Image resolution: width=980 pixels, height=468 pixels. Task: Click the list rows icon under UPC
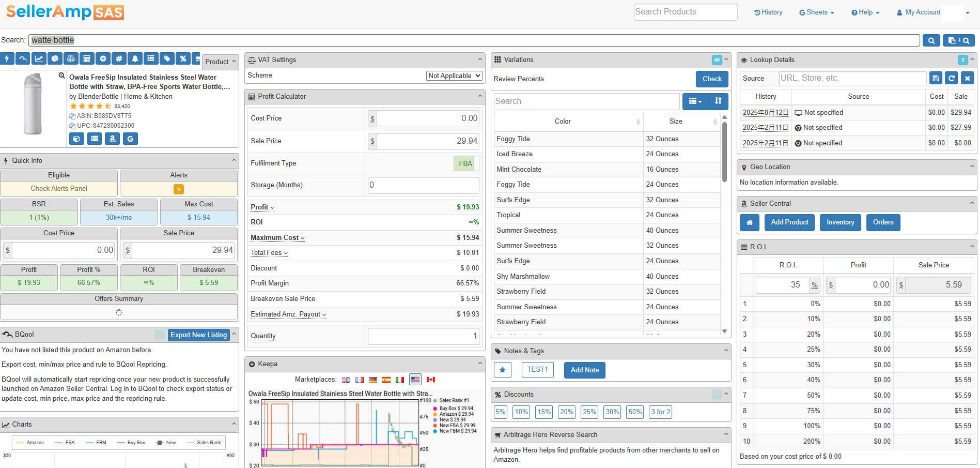(95, 139)
